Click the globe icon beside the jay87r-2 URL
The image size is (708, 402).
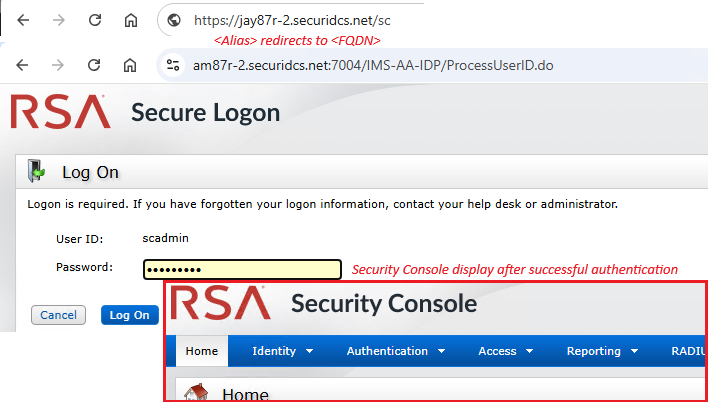(x=174, y=19)
